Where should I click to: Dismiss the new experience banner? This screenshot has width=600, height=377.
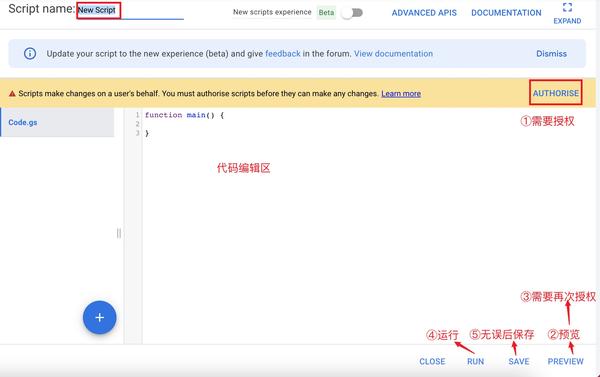[551, 54]
